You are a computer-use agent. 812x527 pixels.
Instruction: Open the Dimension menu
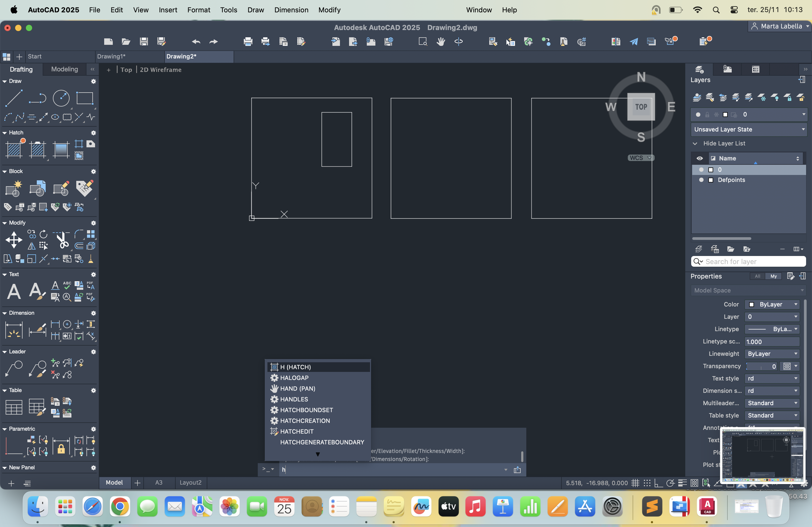click(291, 10)
